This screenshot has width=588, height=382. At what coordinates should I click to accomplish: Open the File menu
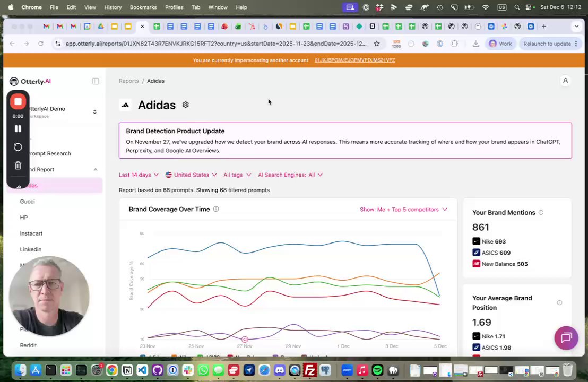54,7
